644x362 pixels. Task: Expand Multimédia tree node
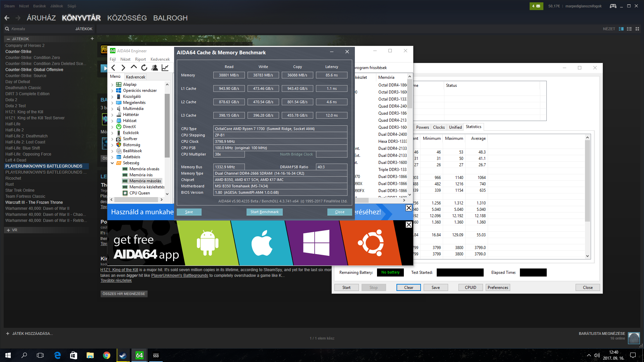(112, 109)
